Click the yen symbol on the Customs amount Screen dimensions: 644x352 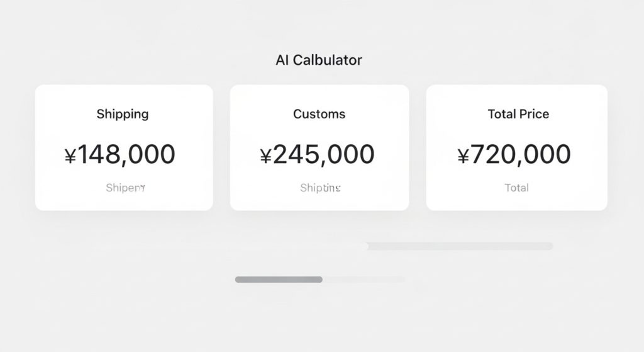click(x=265, y=156)
